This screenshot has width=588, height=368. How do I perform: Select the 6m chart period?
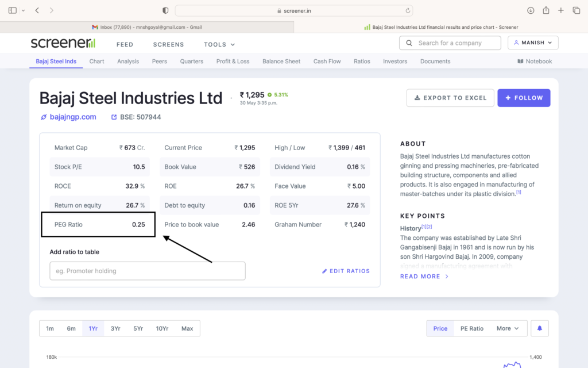[x=71, y=328]
